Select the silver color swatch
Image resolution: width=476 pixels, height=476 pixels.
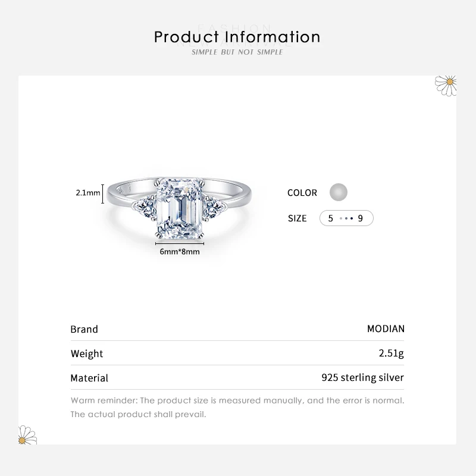coord(338,192)
